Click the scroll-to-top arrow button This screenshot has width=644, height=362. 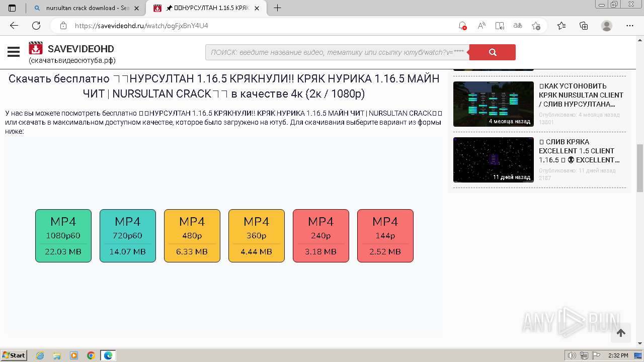tap(621, 333)
